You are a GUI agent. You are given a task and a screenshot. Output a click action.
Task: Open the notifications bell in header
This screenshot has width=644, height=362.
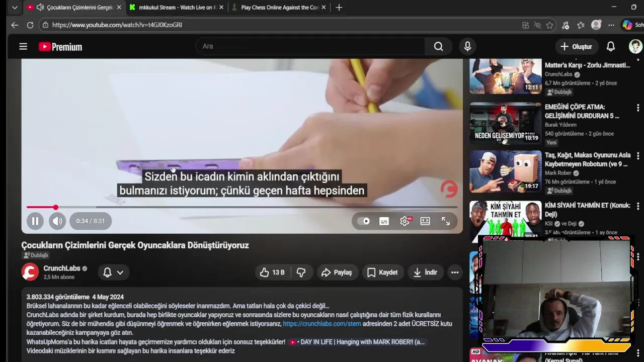(611, 46)
